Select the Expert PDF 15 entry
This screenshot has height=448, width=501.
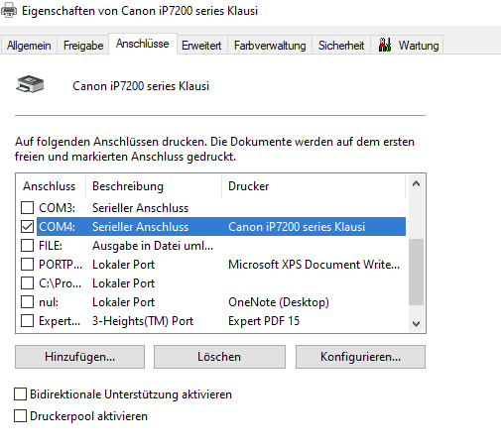tap(264, 321)
